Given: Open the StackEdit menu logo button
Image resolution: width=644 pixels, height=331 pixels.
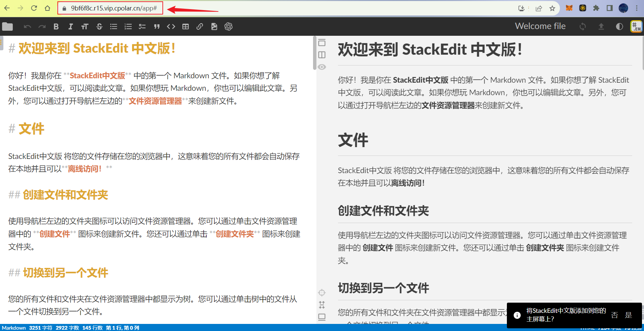Looking at the screenshot, I should point(636,26).
